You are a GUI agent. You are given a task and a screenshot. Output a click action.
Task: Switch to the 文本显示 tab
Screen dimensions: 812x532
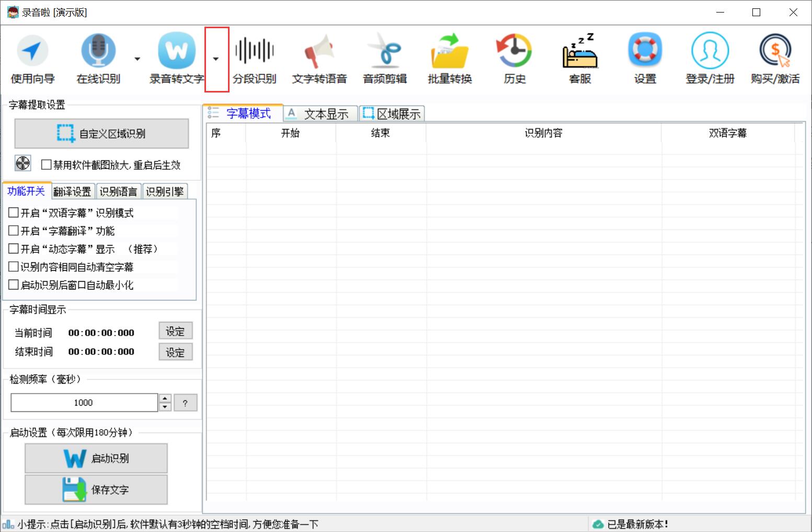(320, 113)
